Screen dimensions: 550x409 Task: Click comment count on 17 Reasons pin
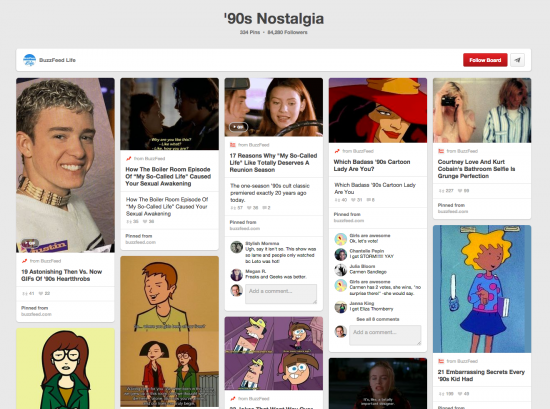(266, 208)
